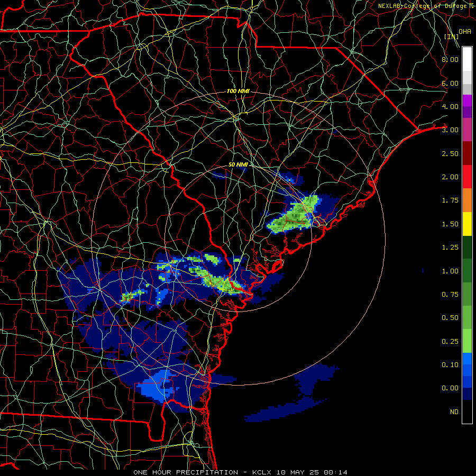Image resolution: width=476 pixels, height=476 pixels.
Task: Click the navy 0.00 inch legend swatch
Action: pyautogui.click(x=467, y=394)
